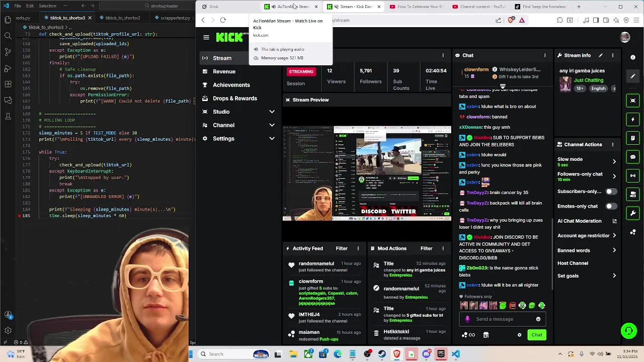The image size is (644, 362).
Task: Edit stream info with pencil icon
Action: [600, 55]
